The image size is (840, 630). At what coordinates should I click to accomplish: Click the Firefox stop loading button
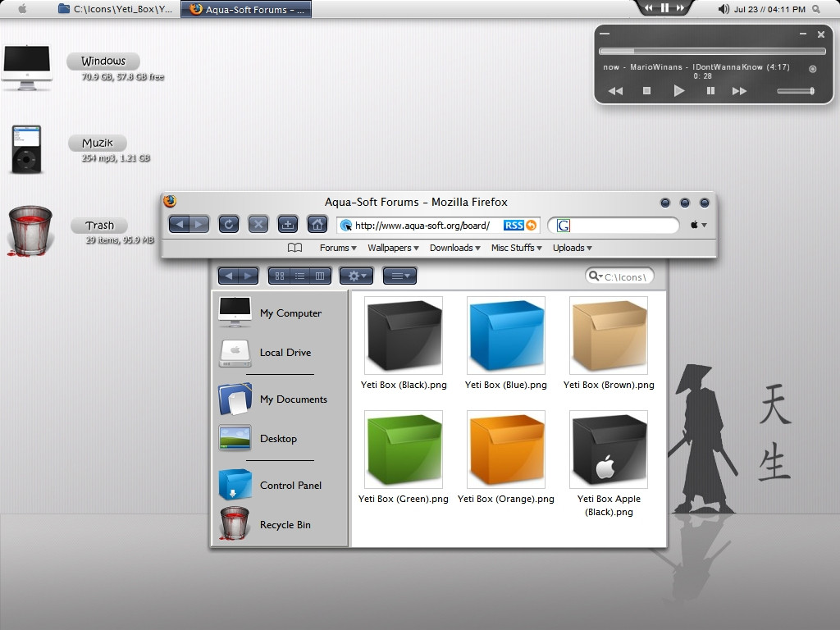pos(258,224)
